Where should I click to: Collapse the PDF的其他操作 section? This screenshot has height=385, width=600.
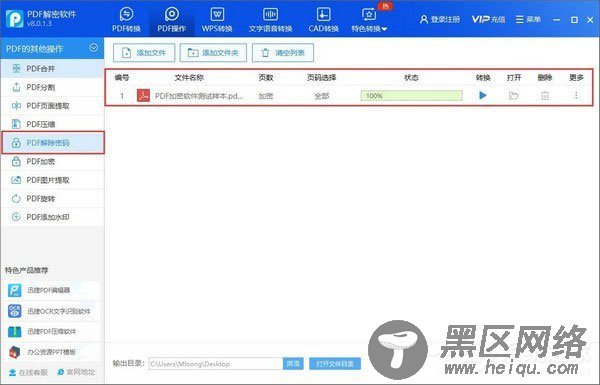[x=93, y=48]
